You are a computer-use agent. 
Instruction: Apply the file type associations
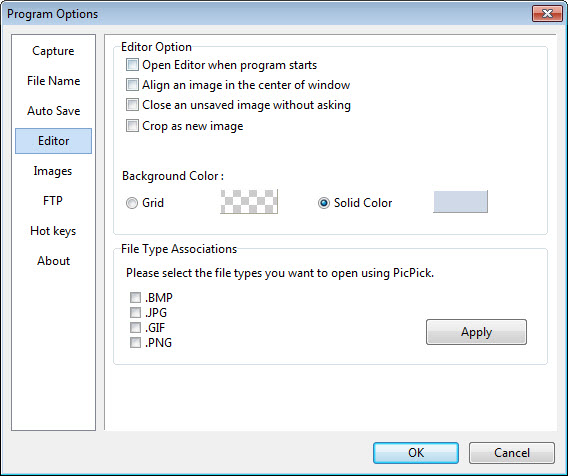476,332
